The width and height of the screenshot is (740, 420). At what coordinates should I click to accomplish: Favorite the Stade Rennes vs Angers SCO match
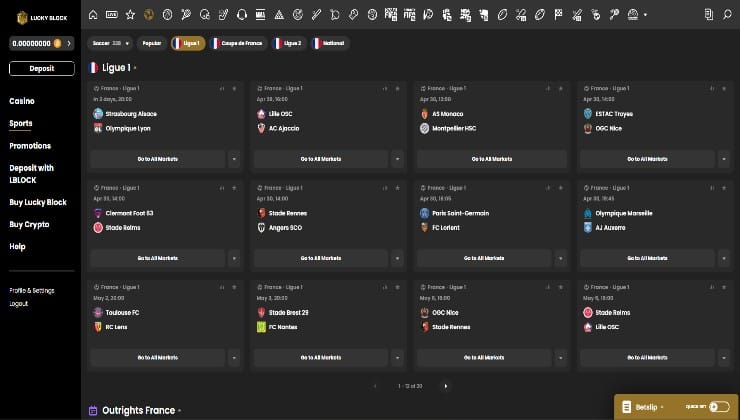397,188
